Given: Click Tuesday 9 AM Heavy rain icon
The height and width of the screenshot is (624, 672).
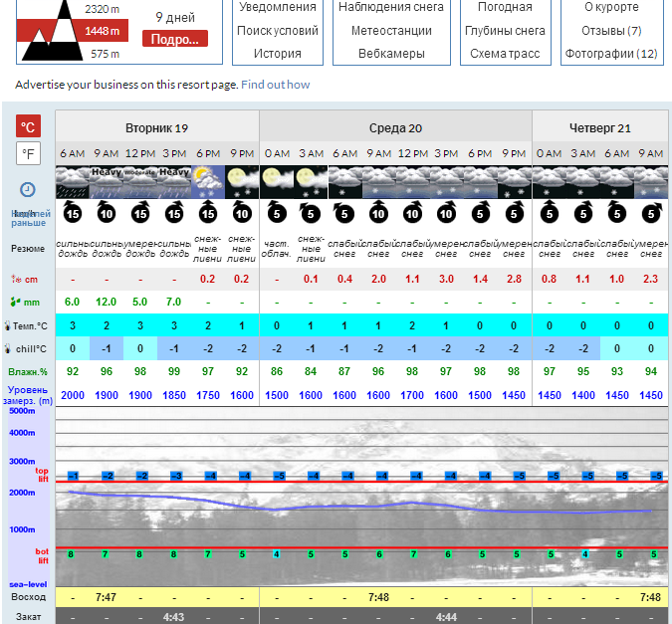Looking at the screenshot, I should (107, 182).
